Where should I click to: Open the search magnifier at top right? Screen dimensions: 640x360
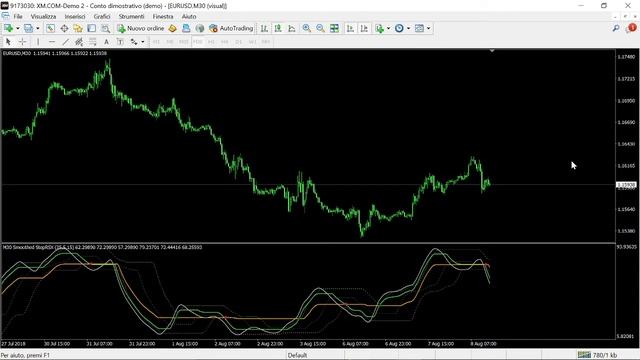click(616, 28)
